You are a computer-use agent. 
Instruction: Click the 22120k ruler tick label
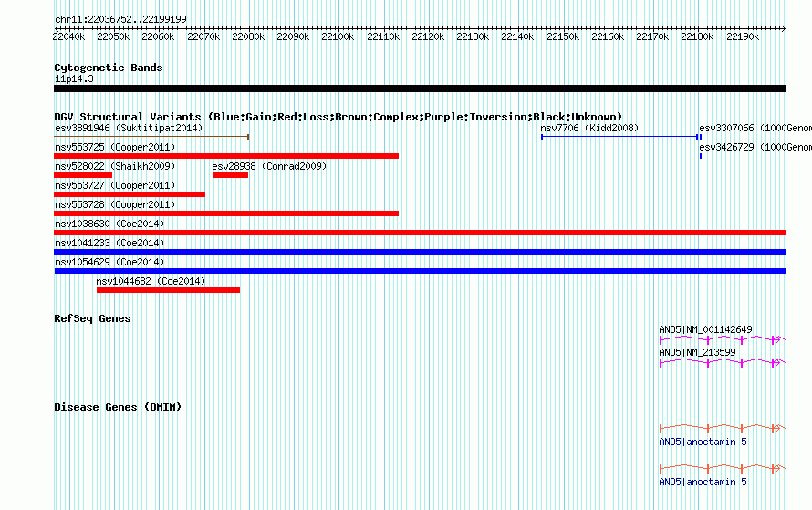coord(428,36)
